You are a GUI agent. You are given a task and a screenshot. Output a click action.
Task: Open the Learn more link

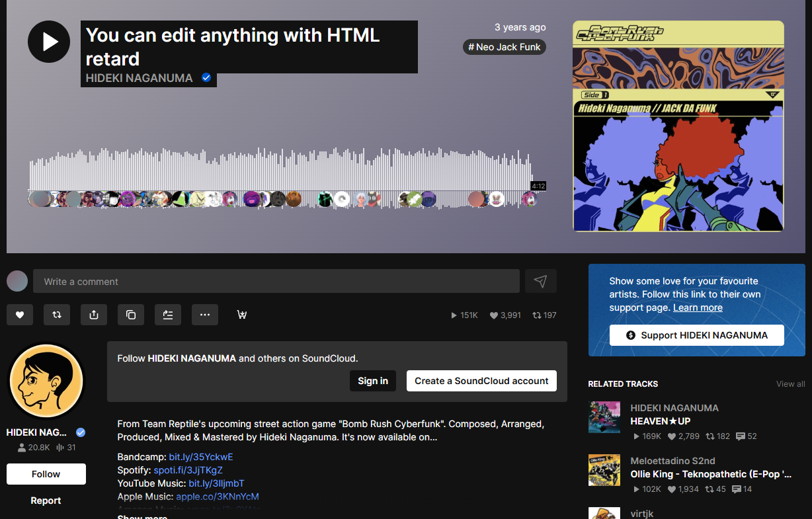click(x=698, y=307)
